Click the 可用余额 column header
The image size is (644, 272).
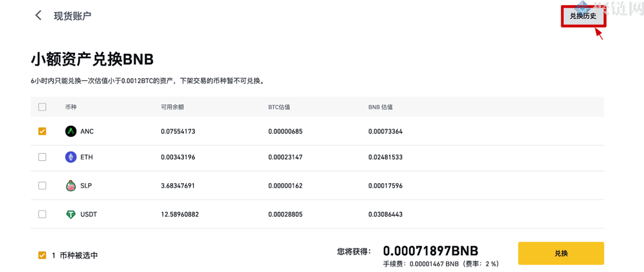click(173, 107)
